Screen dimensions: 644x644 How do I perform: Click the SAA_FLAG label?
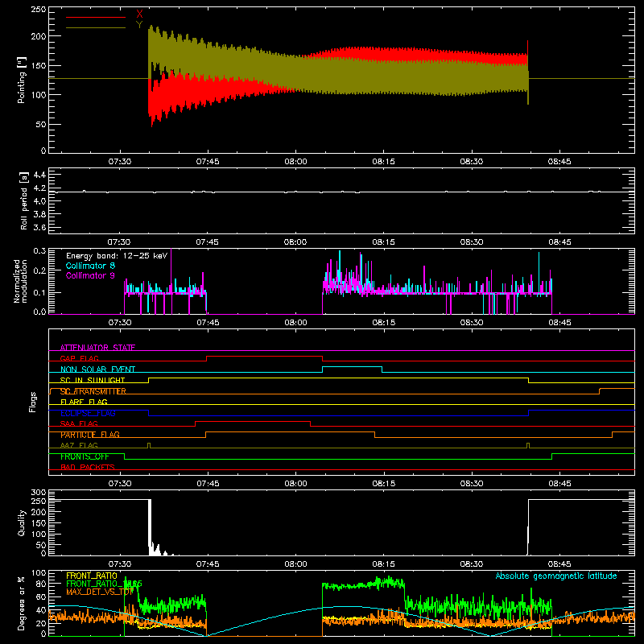(79, 423)
